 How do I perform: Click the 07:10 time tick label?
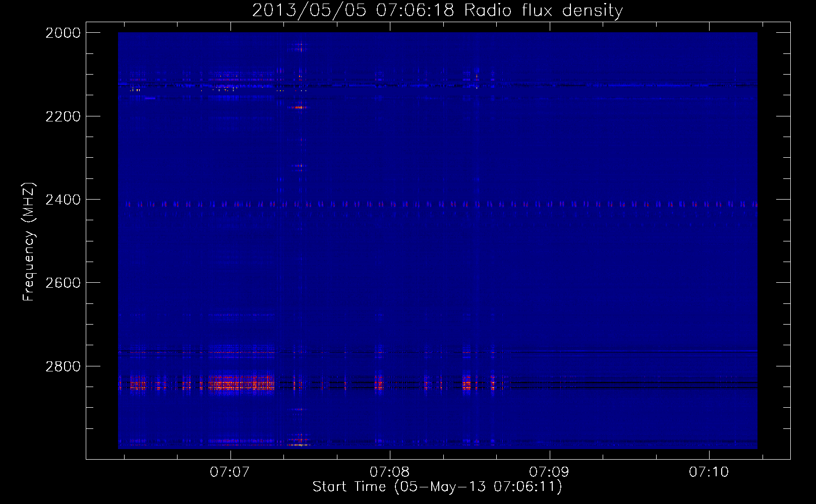pyautogui.click(x=709, y=472)
